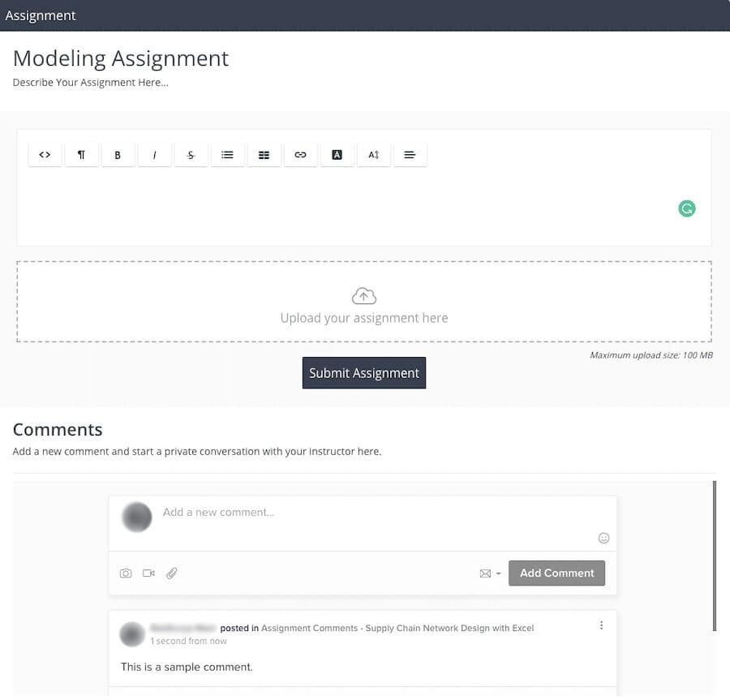730x700 pixels.
Task: Apply italic formatting in editor
Action: coord(154,155)
